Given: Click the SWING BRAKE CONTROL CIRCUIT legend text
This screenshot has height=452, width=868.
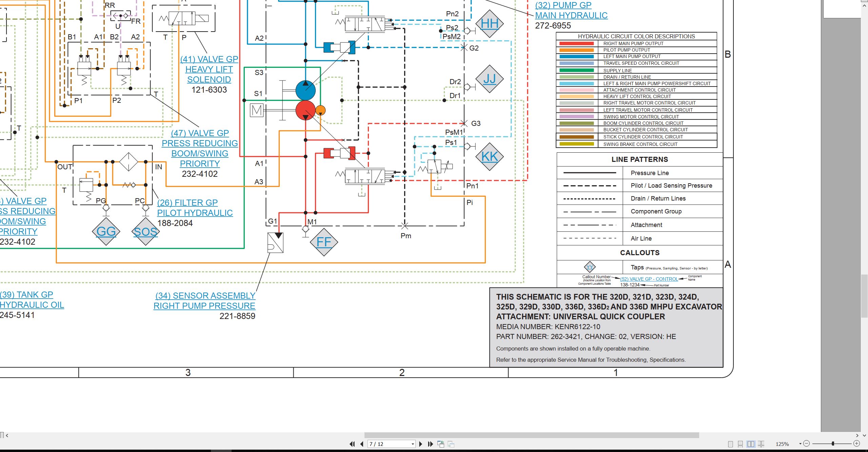Looking at the screenshot, I should [x=640, y=144].
